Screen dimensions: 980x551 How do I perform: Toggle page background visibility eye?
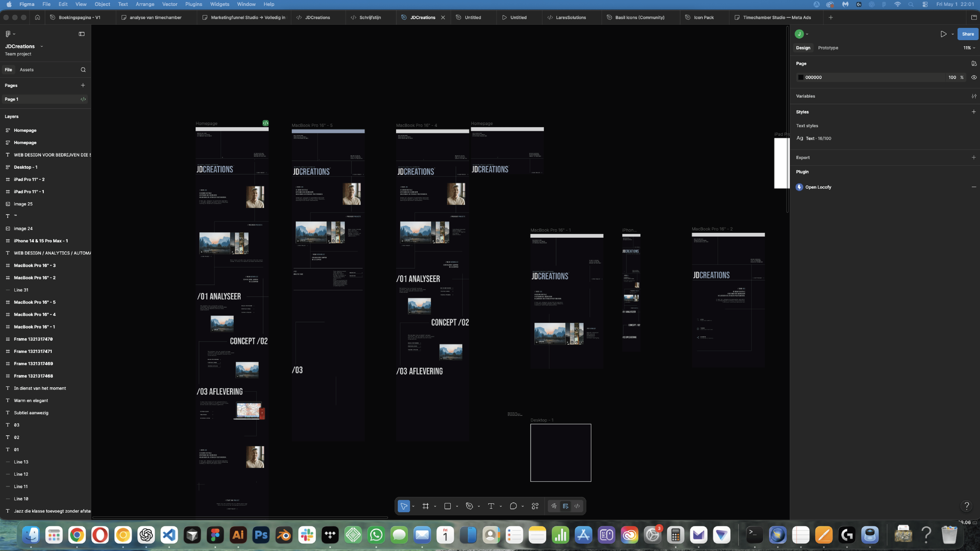coord(974,77)
